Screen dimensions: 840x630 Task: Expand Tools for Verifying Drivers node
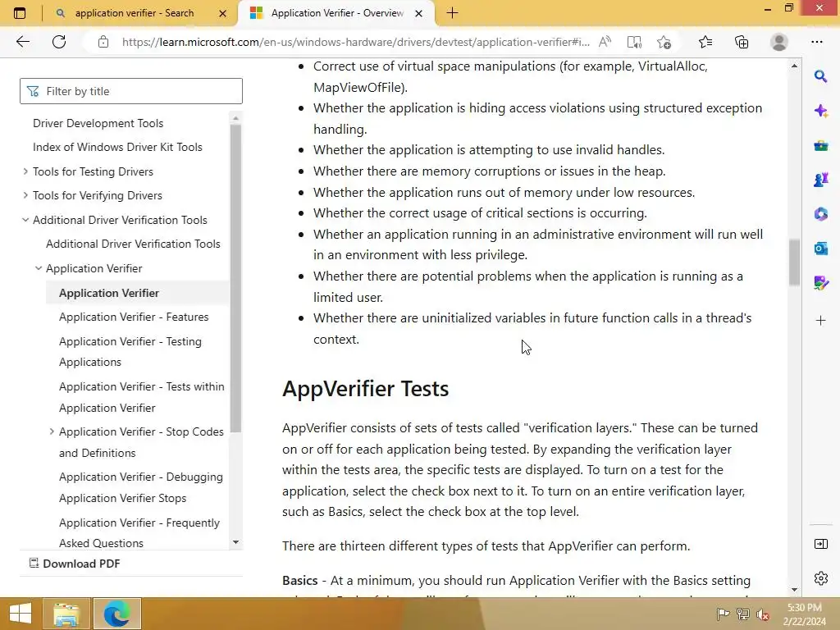pos(25,195)
